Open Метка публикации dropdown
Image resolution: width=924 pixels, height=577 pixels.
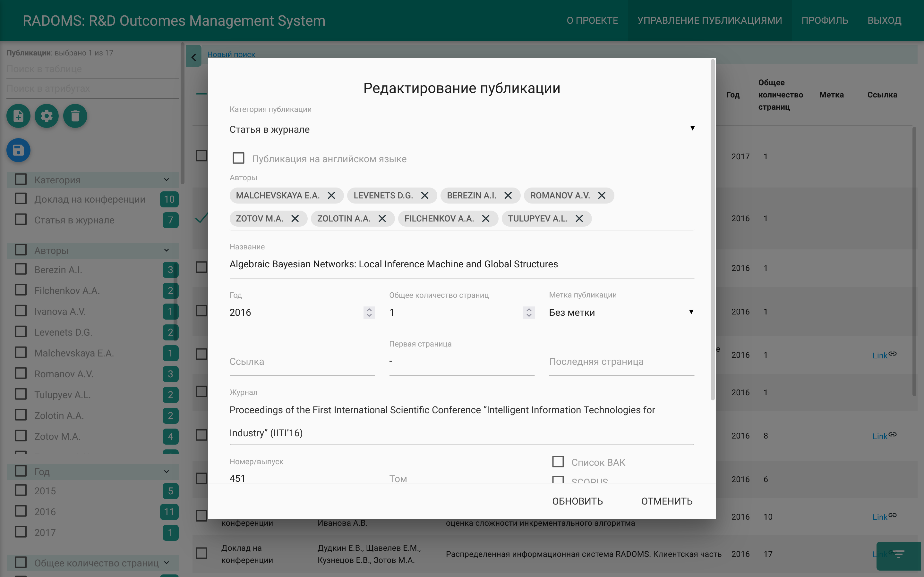click(621, 312)
